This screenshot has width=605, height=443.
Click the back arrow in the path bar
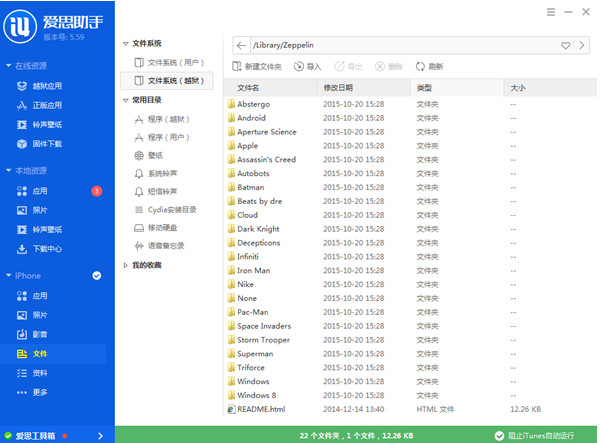tap(241, 45)
